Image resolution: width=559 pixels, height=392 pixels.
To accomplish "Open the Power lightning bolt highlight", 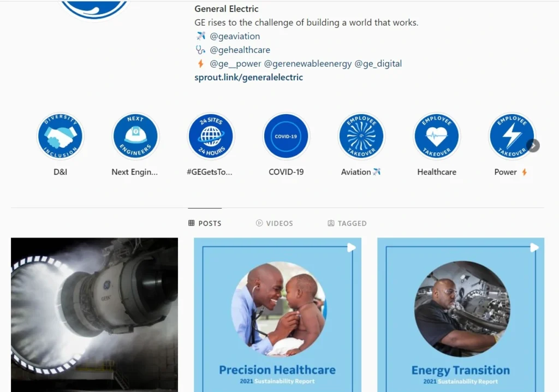I will pyautogui.click(x=512, y=136).
